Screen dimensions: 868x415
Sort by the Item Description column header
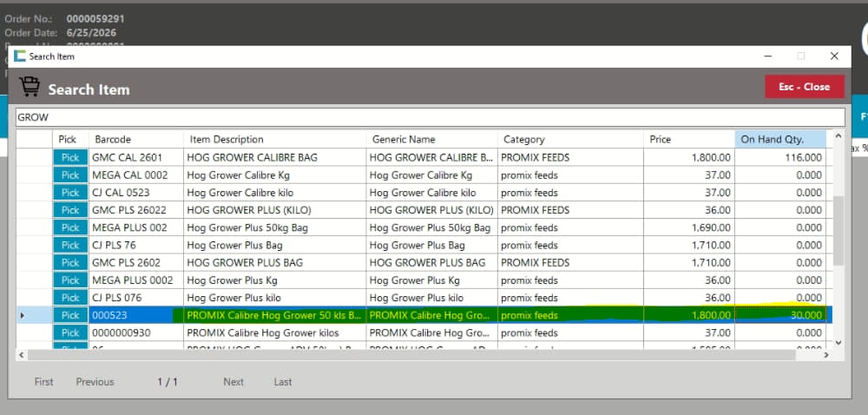pyautogui.click(x=274, y=140)
